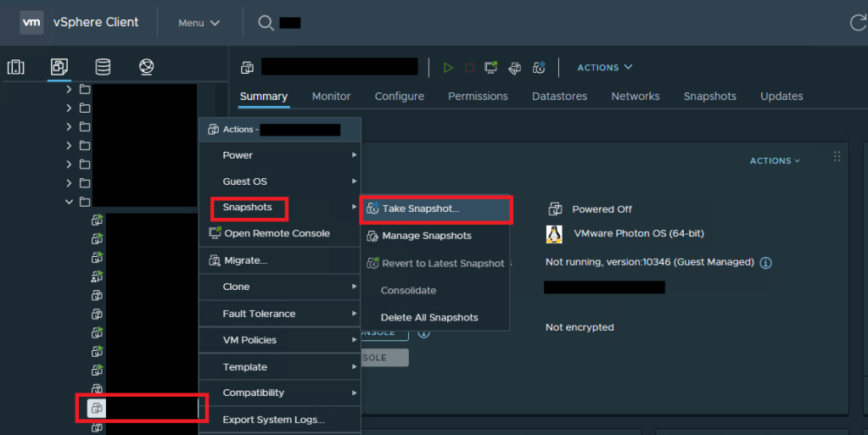Click the red Power Off square icon
868x435 pixels.
pos(469,68)
